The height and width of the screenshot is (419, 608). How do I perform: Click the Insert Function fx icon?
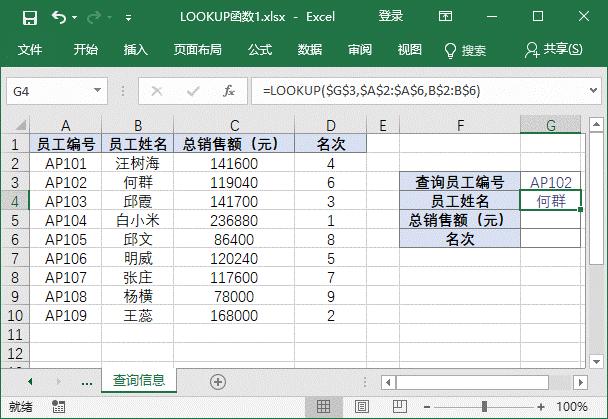(x=229, y=91)
